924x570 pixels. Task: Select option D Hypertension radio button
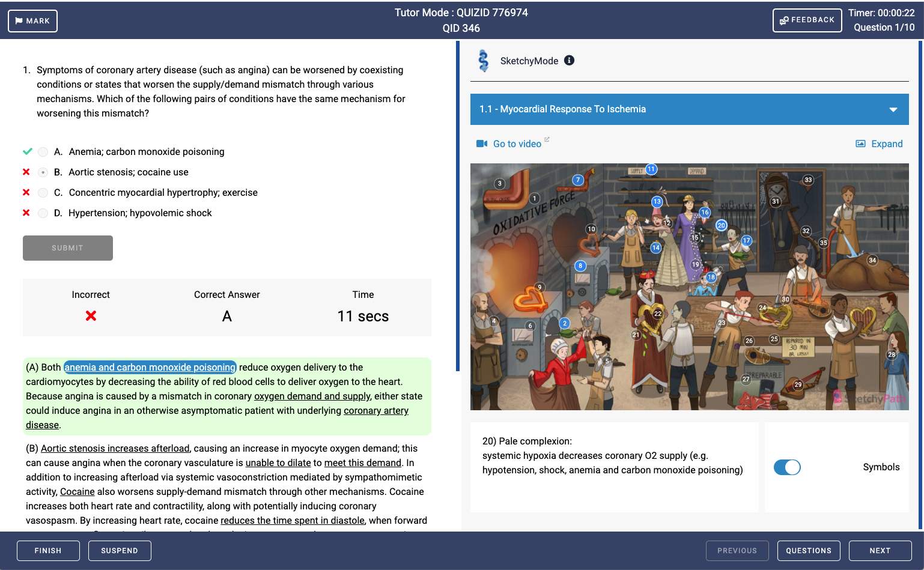(x=43, y=213)
